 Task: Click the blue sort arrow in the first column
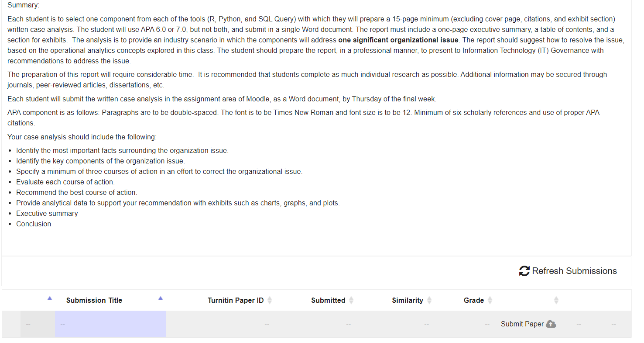point(50,298)
